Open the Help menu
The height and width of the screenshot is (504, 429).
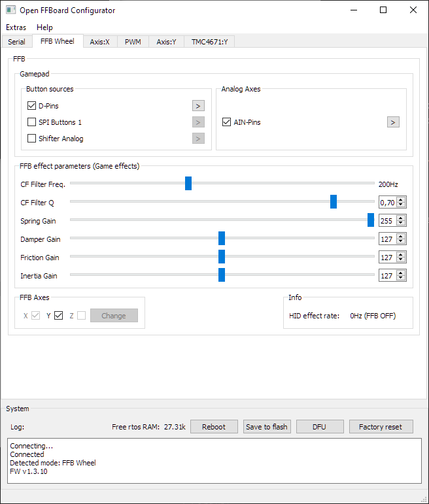(x=44, y=27)
